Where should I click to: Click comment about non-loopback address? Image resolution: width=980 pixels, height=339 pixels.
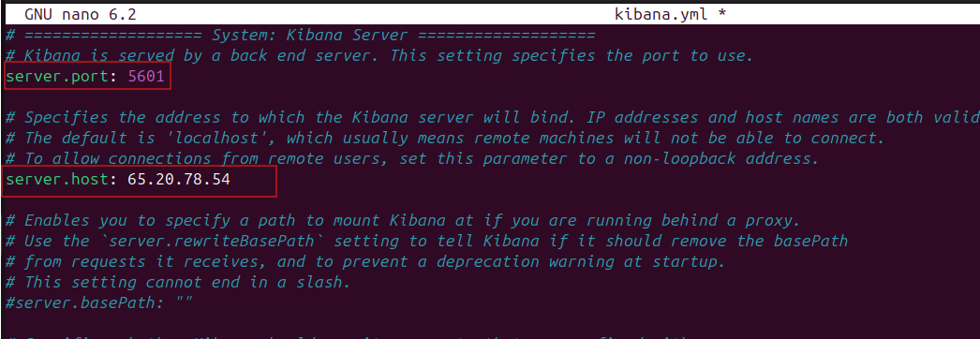pyautogui.click(x=412, y=158)
